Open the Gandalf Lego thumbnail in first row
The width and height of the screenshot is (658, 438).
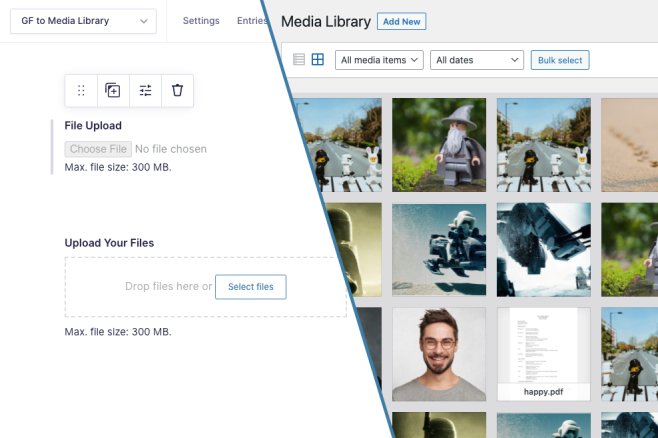coord(439,145)
